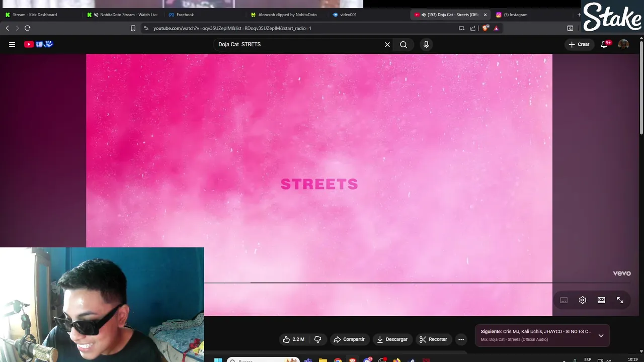Expand the Siguiente mix panel chevron
The image size is (644, 362).
[x=601, y=335]
